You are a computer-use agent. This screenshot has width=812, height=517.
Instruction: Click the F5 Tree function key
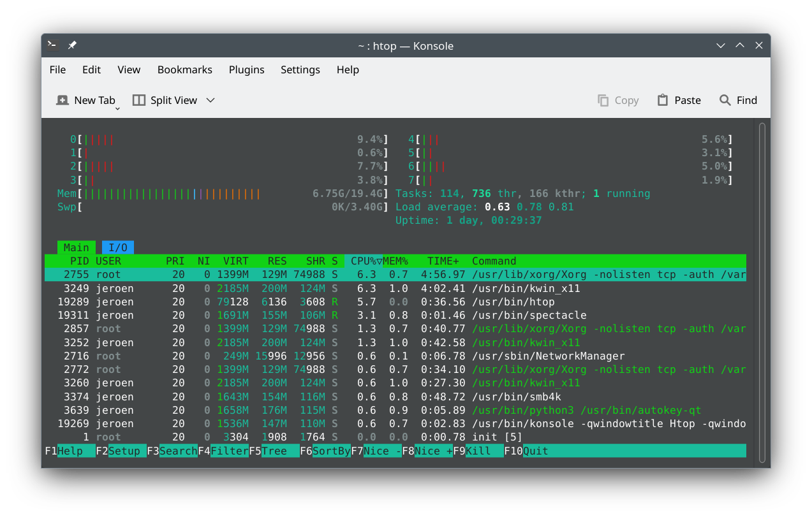pos(274,451)
